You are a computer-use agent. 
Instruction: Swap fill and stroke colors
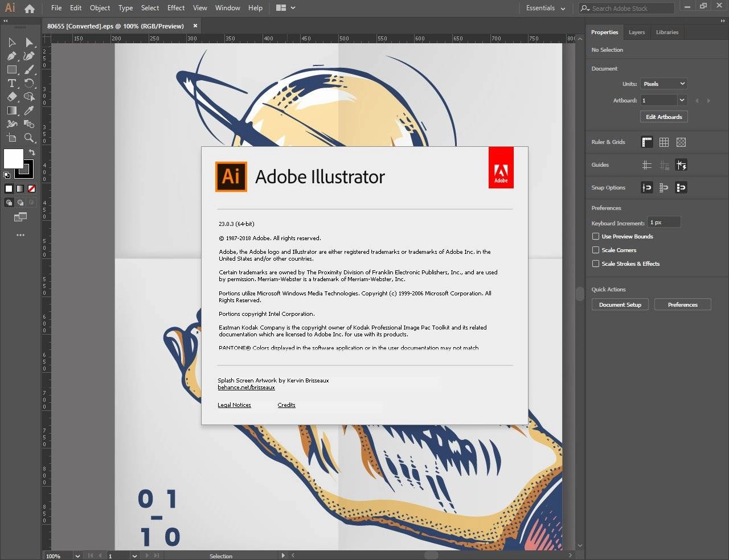(x=32, y=153)
